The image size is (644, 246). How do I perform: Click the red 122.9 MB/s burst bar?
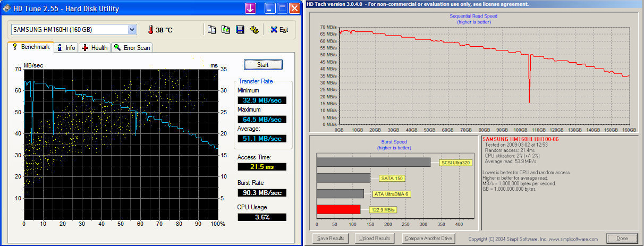coord(338,209)
